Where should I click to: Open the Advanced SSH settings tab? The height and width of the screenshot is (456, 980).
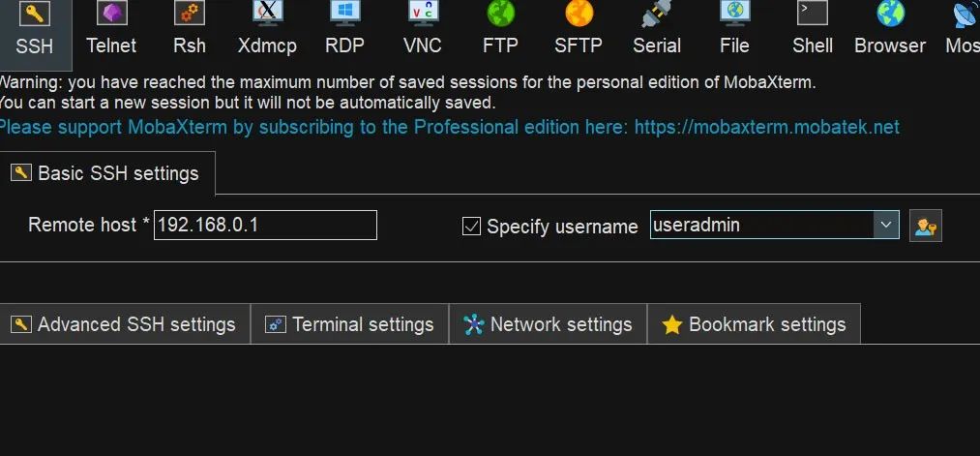coord(125,324)
